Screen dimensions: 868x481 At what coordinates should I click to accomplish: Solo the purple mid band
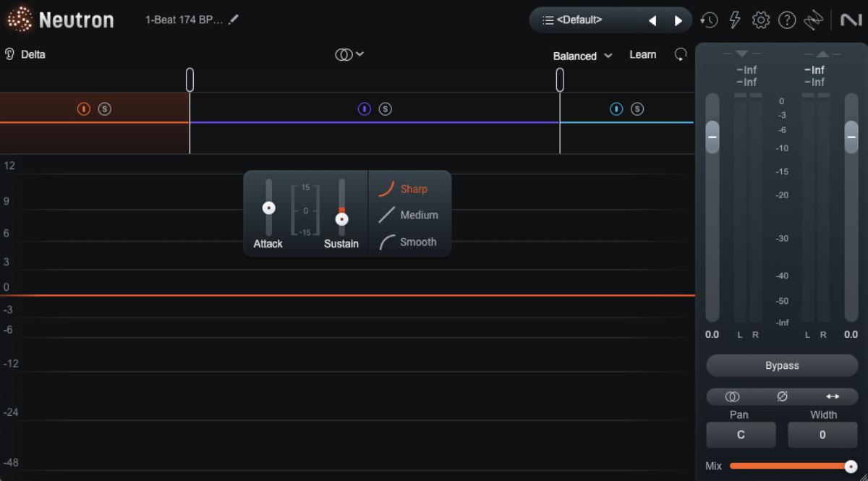(x=386, y=109)
